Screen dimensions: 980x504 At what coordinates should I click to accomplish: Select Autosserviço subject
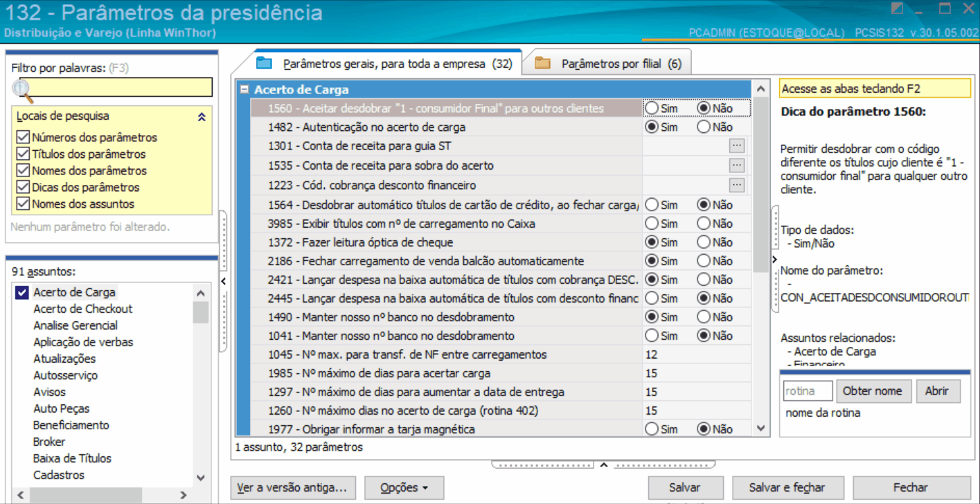66,375
